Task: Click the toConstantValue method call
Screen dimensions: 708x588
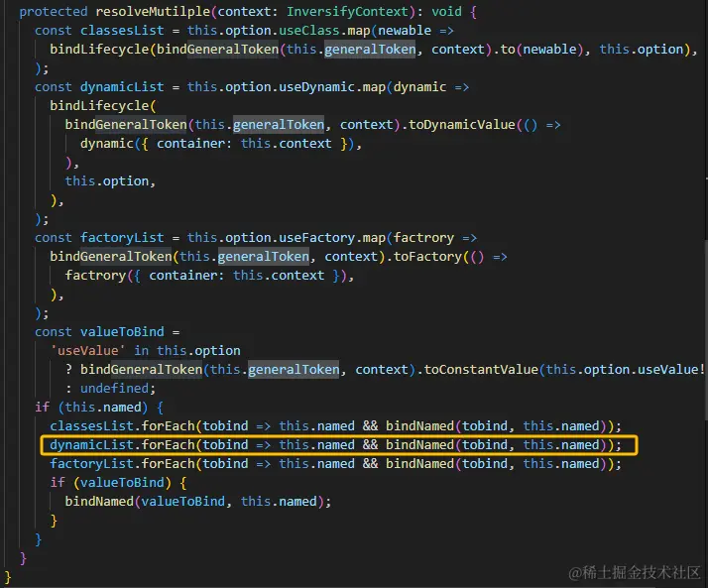Action: (x=481, y=370)
